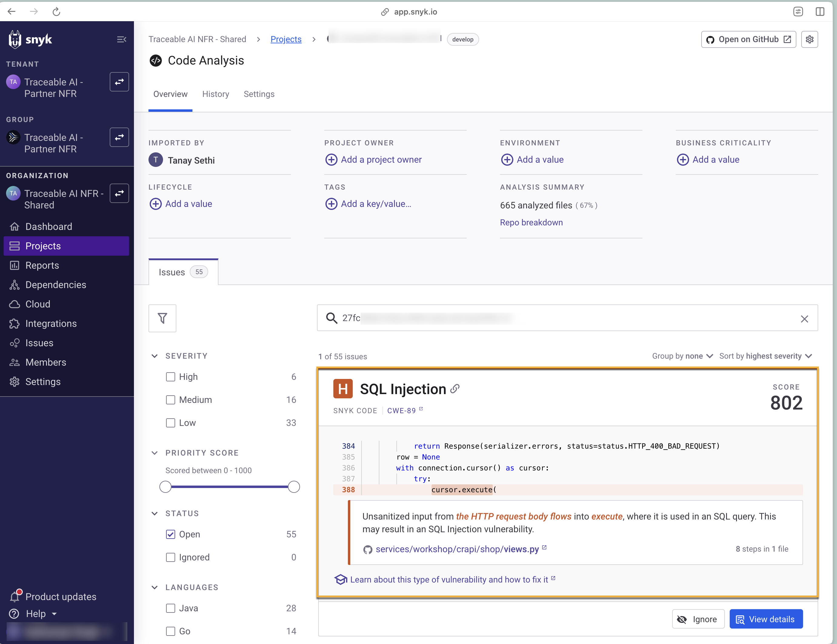Viewport: 837px width, 644px height.
Task: Click the maximum priority score handle
Action: point(294,487)
